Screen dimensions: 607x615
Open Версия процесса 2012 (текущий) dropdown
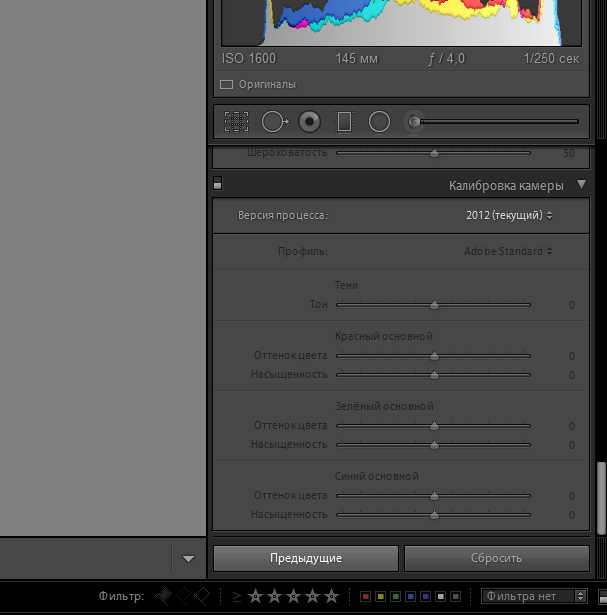click(509, 215)
